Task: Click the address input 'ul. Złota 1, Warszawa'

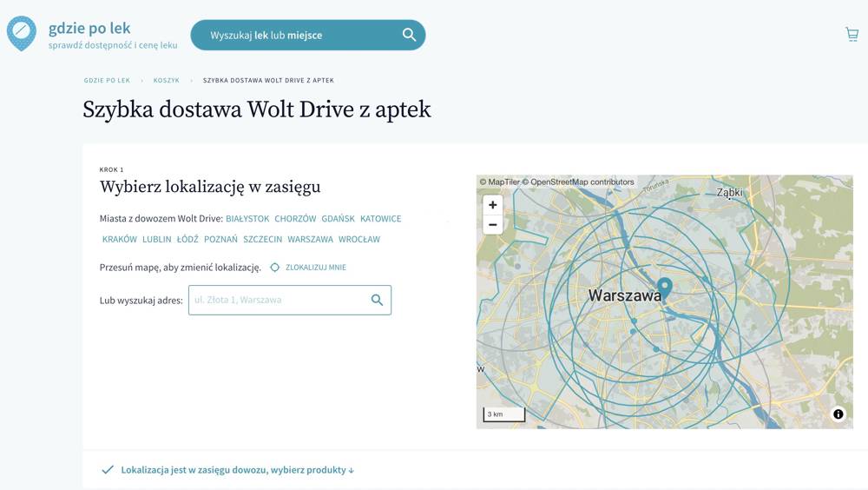Action: [x=290, y=300]
